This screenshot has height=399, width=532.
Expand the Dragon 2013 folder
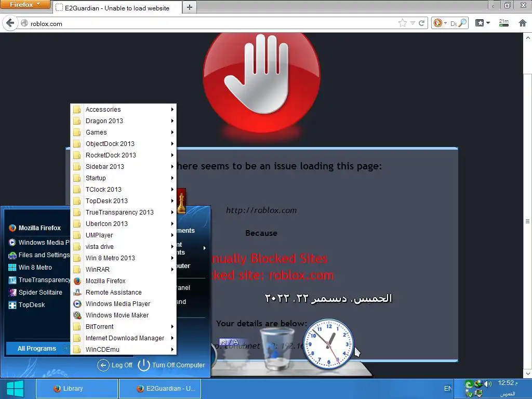[x=124, y=121]
